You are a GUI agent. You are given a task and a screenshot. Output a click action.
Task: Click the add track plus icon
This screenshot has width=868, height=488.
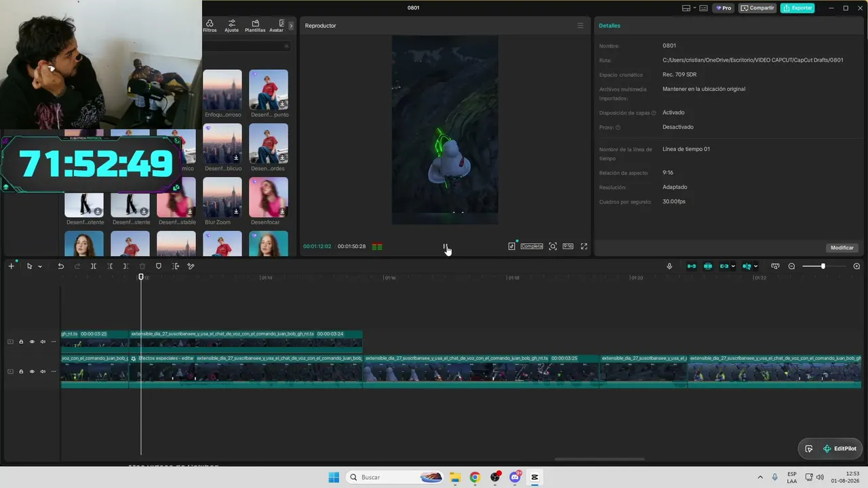(x=11, y=266)
